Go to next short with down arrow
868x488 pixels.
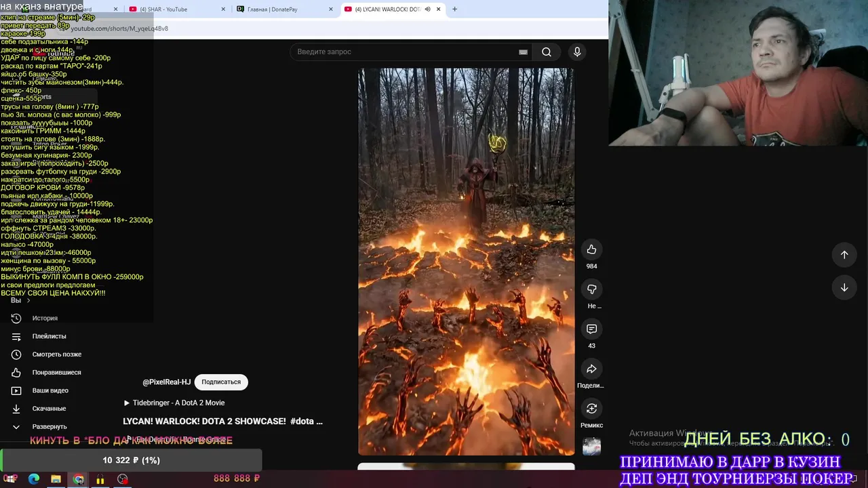[x=844, y=287]
